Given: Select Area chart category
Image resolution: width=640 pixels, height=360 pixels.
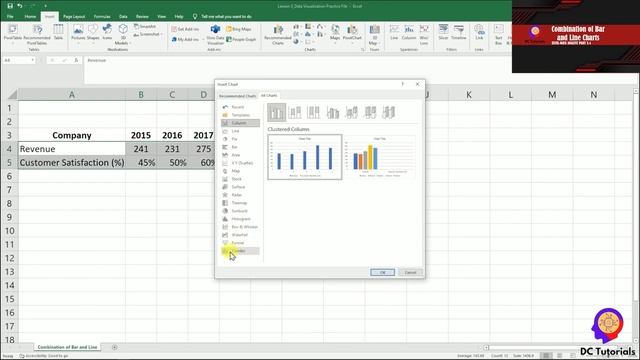Looking at the screenshot, I should point(240,155).
